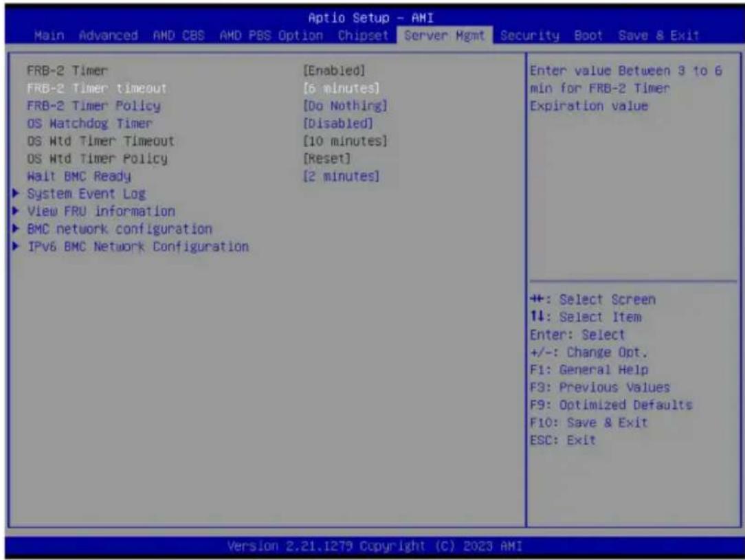Click the arrow beside IPv6 BMC Network Configuration
745x560 pixels.
[16, 246]
